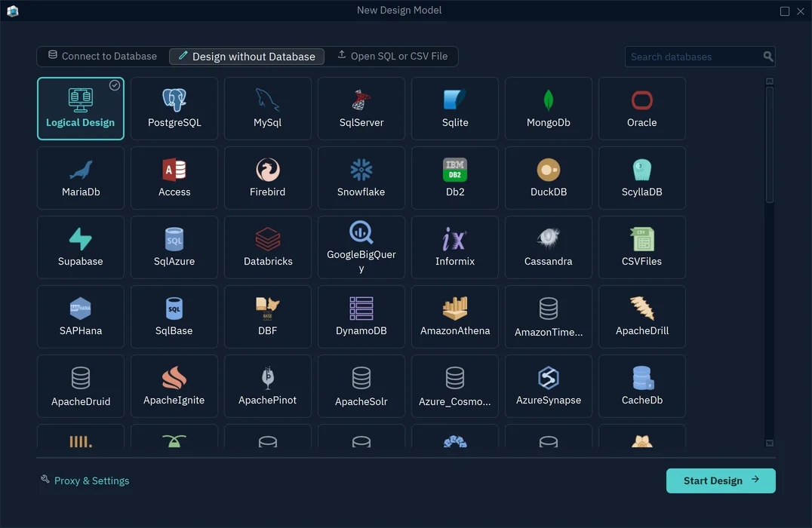Select the MariaDb tile
This screenshot has height=528, width=812.
80,178
